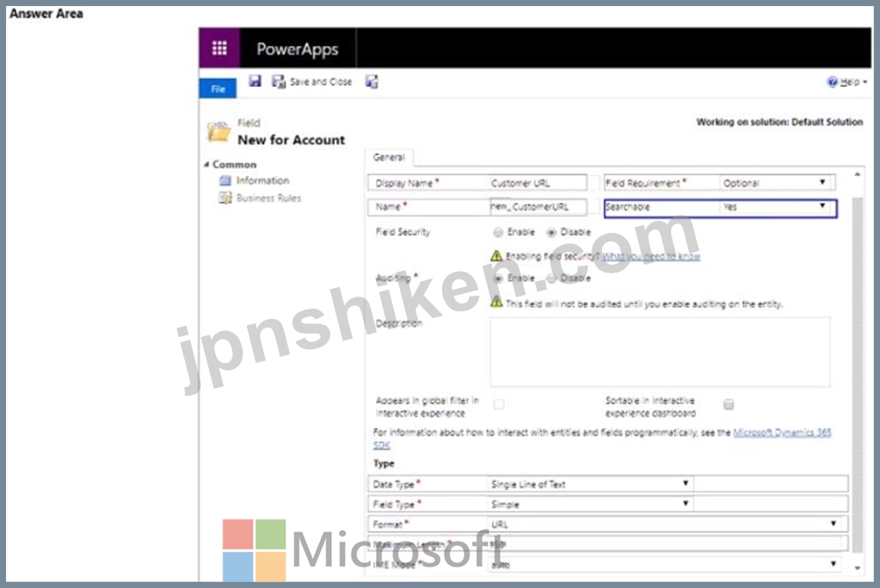The image size is (880, 588).
Task: Click the Save and Close button
Action: point(312,82)
